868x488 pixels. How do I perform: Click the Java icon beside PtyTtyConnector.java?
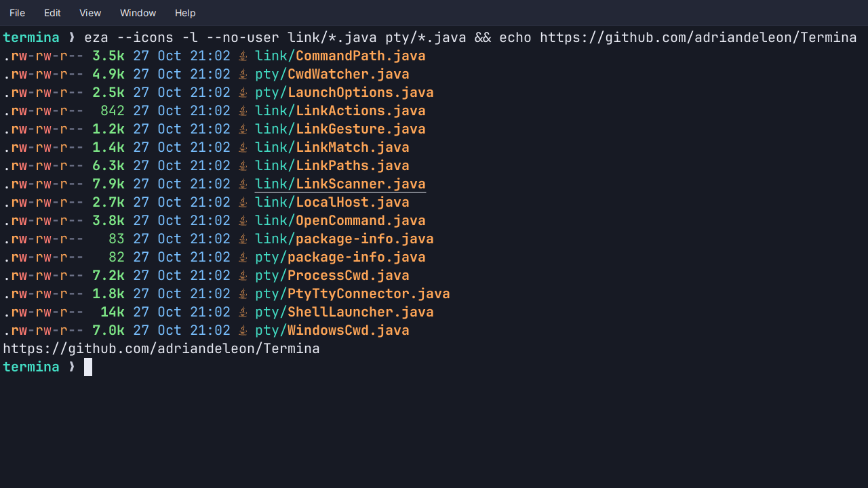(243, 293)
